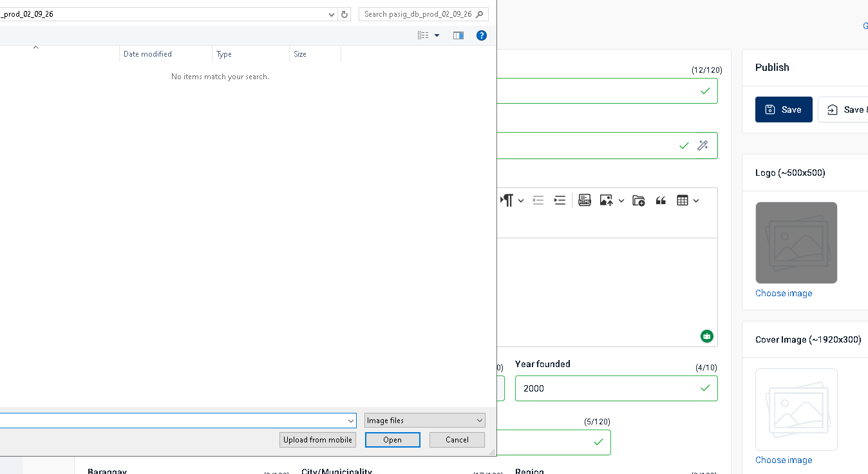The image size is (868, 474).
Task: Insert a blockquote using quote icon
Action: (x=661, y=200)
